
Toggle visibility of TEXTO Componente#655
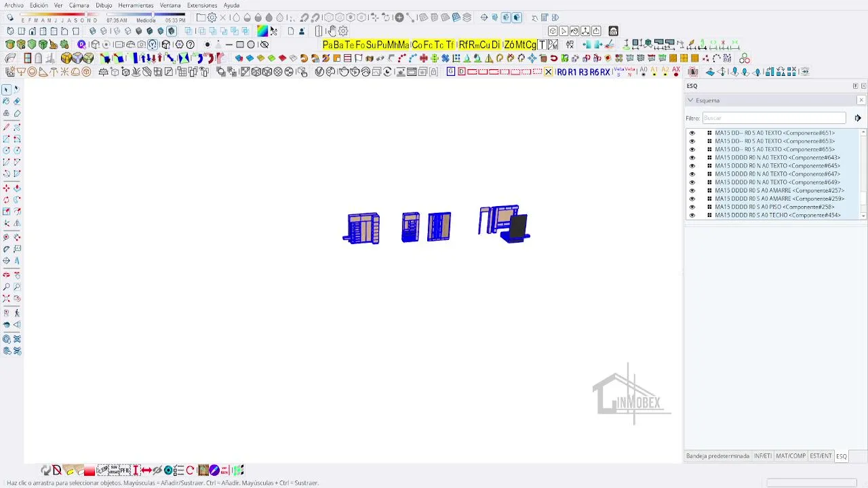(x=692, y=149)
